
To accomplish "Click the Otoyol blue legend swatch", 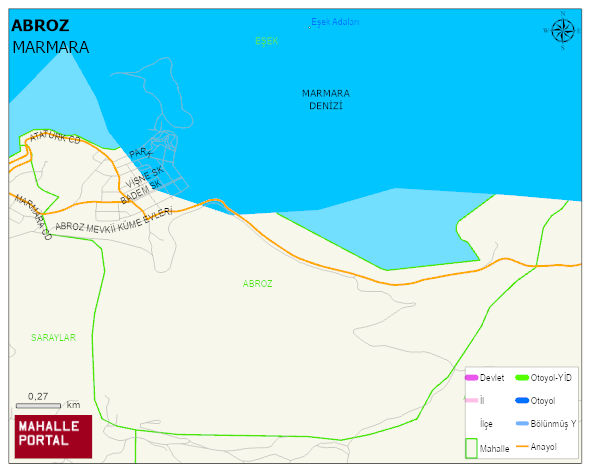I will [522, 401].
